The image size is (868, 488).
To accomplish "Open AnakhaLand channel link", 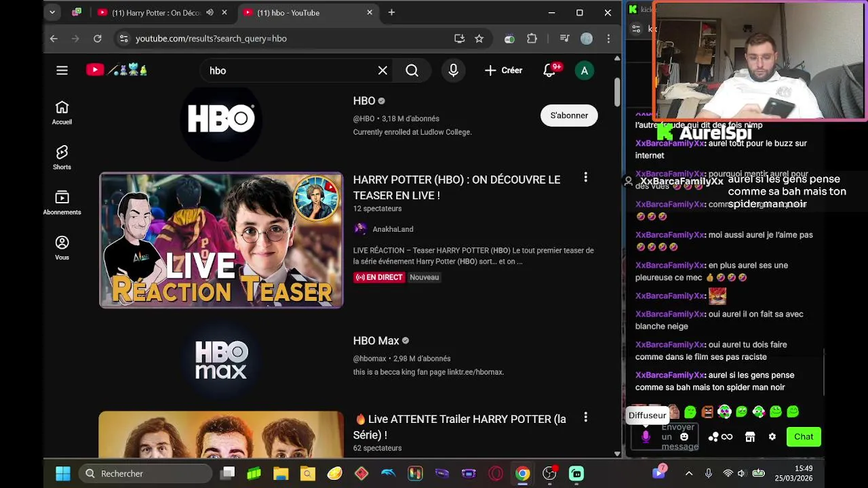I will (393, 229).
